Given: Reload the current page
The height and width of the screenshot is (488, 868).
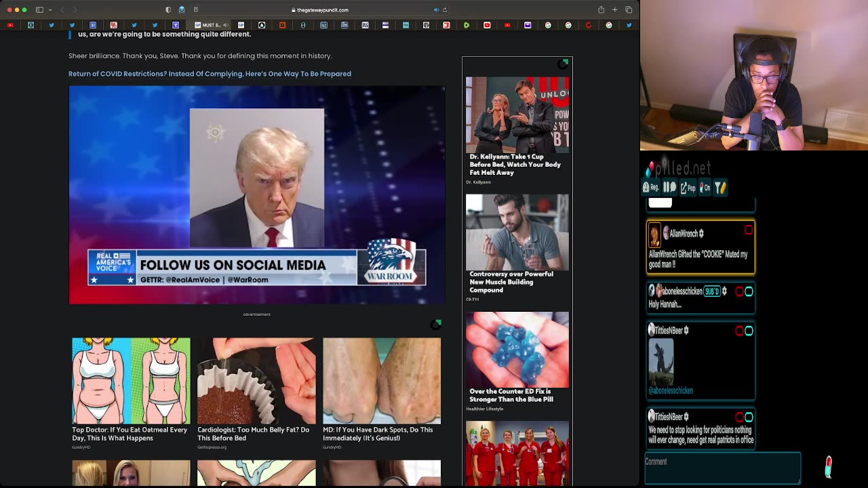Looking at the screenshot, I should pos(445,10).
